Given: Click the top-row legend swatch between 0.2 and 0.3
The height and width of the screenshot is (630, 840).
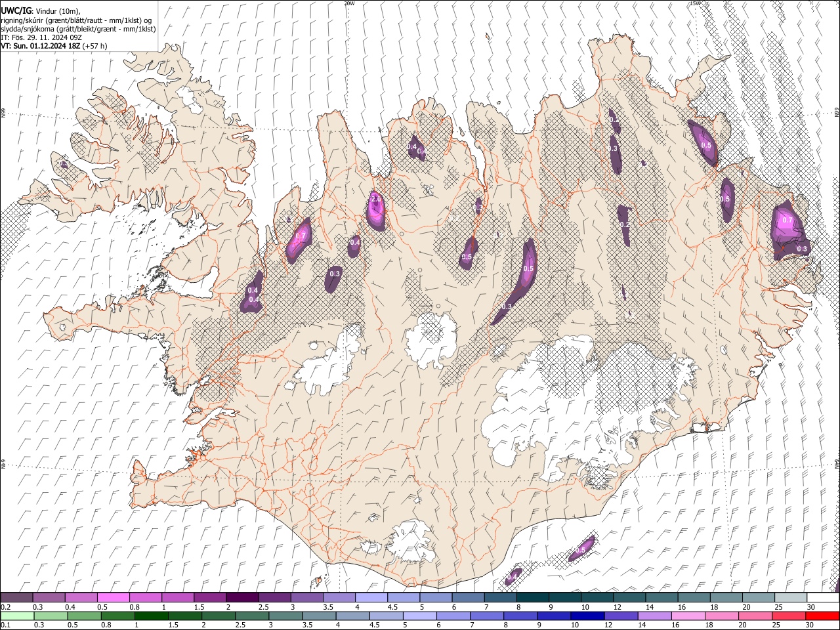Looking at the screenshot, I should 17,598.
